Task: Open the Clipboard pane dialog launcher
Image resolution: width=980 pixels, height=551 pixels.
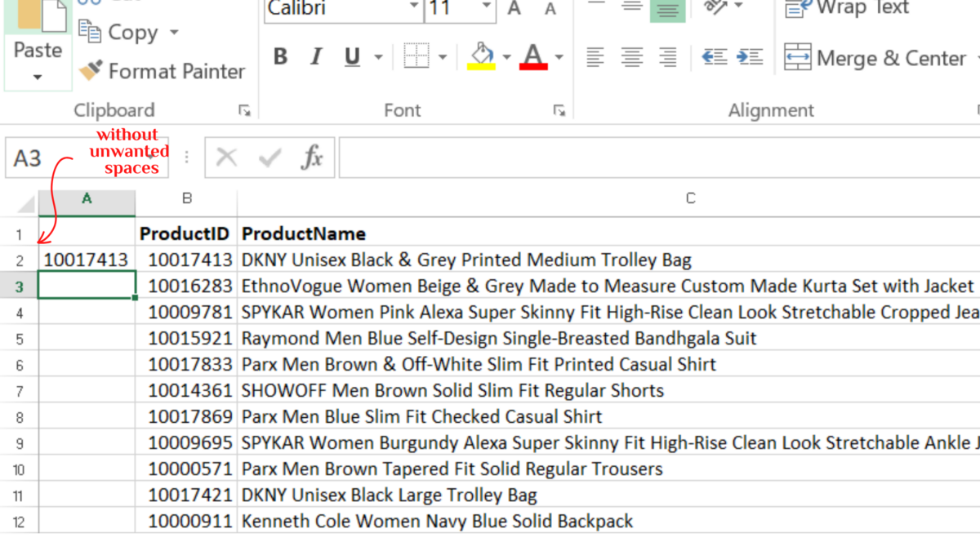Action: [x=243, y=110]
